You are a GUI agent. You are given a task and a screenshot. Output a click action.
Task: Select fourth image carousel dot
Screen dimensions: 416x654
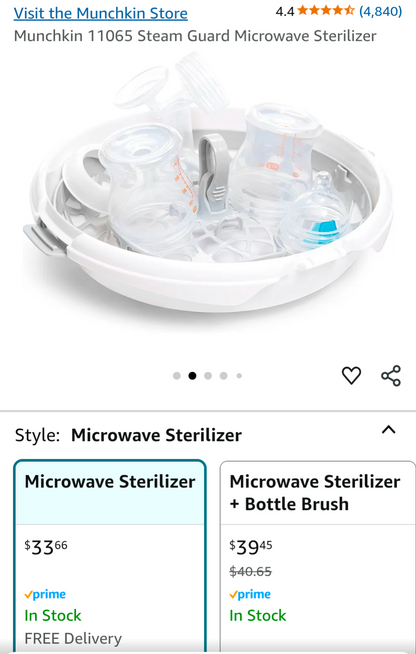point(224,376)
